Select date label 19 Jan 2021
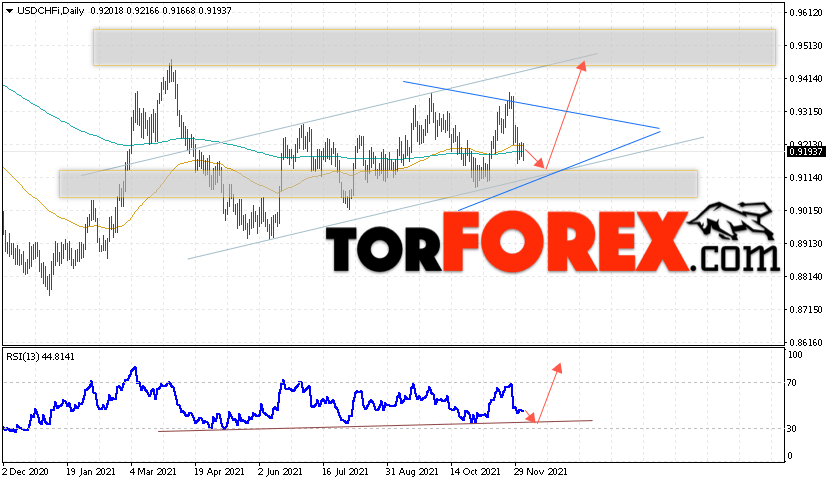This screenshot has width=830, height=483. point(90,471)
